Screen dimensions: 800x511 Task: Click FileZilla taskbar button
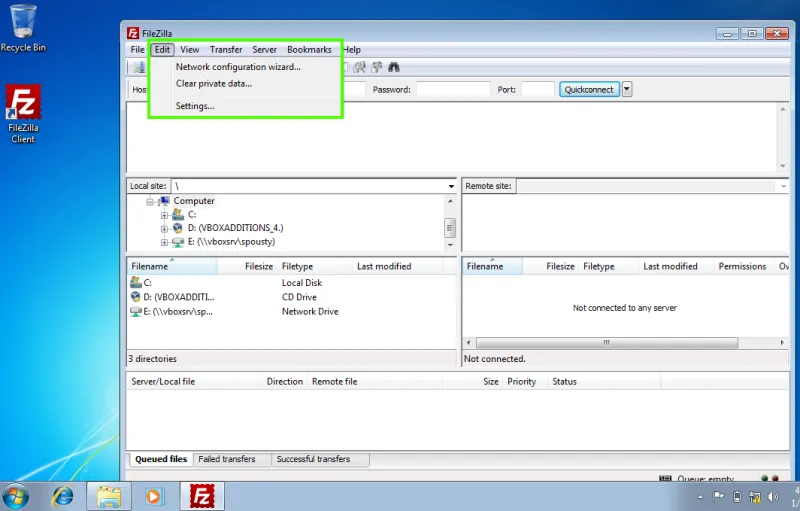click(202, 496)
